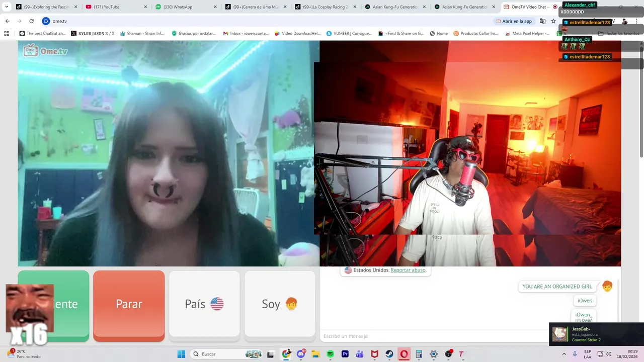Click the user avatar beside the chat message
Image resolution: width=644 pixels, height=362 pixels.
pyautogui.click(x=607, y=287)
